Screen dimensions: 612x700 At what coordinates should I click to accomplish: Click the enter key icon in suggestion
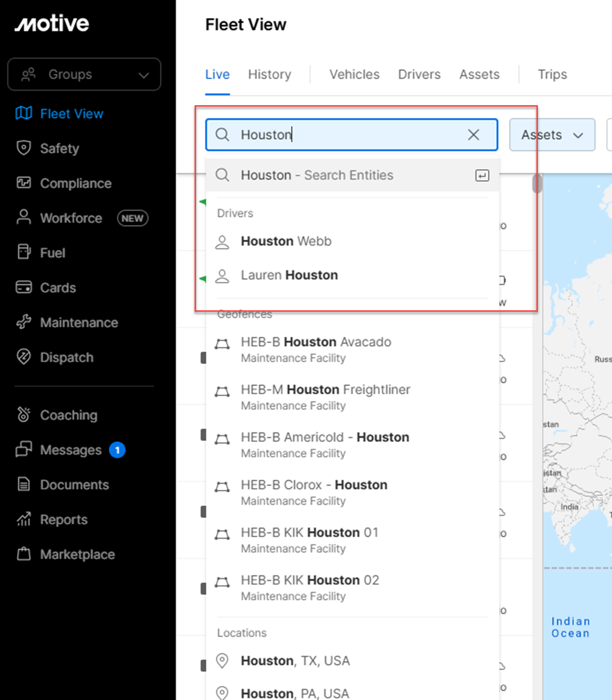coord(482,175)
